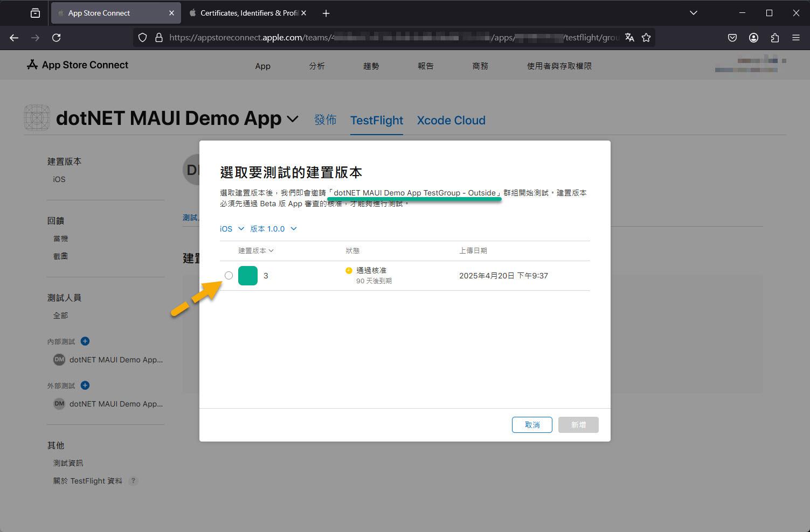Screen dimensions: 810x532
Task: Click the translate page icon in address bar
Action: (x=629, y=38)
